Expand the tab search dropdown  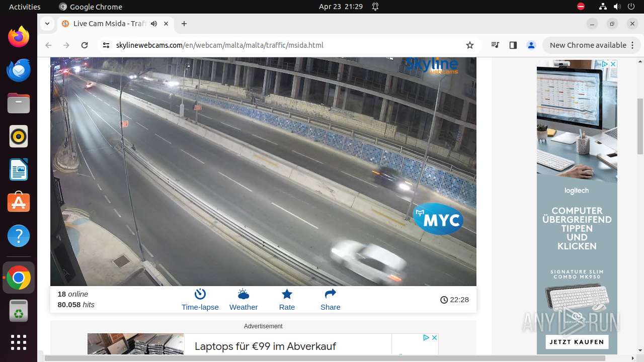coord(47,24)
